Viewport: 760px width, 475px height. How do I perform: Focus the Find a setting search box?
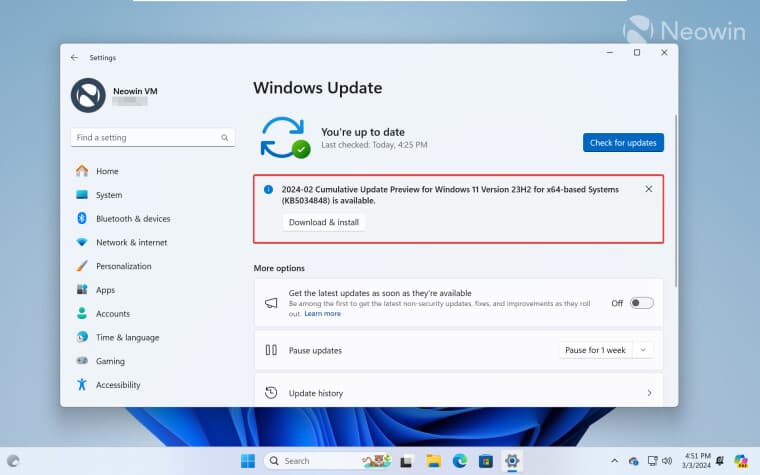coord(153,138)
